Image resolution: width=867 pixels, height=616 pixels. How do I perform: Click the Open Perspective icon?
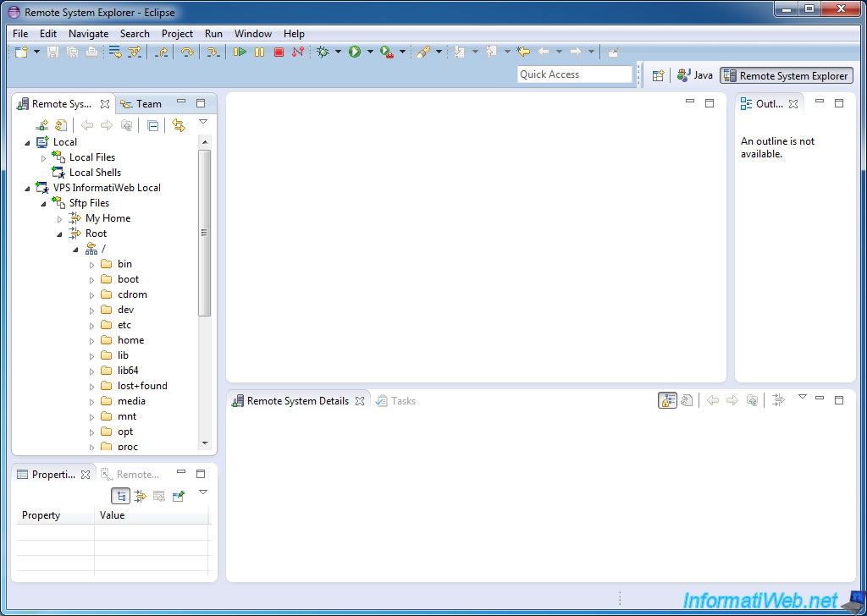657,75
